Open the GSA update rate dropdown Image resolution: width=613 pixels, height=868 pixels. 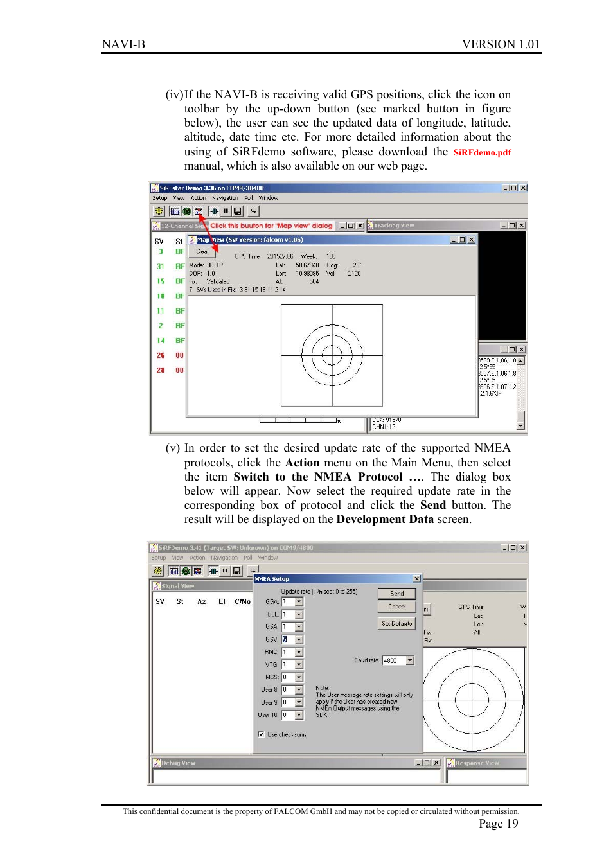(x=299, y=627)
